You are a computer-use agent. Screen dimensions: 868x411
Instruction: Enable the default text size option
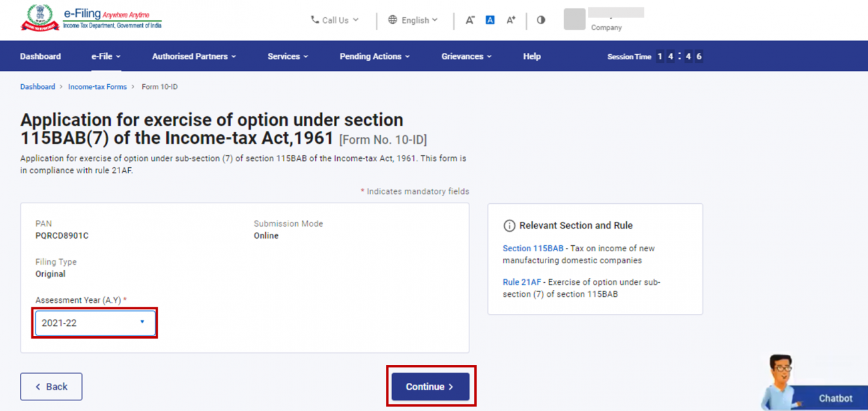[x=489, y=19]
